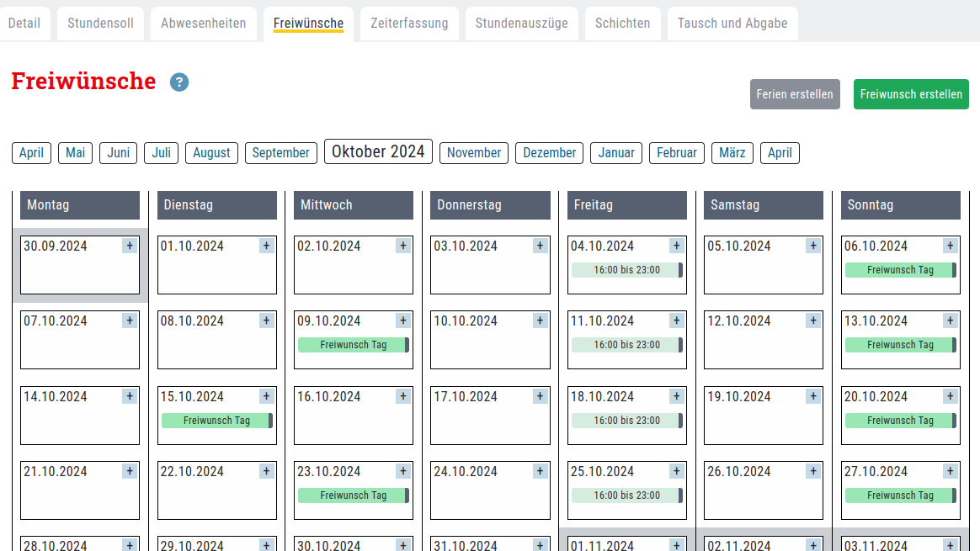
Task: Open the Abwesenheiten tab
Action: (x=204, y=24)
